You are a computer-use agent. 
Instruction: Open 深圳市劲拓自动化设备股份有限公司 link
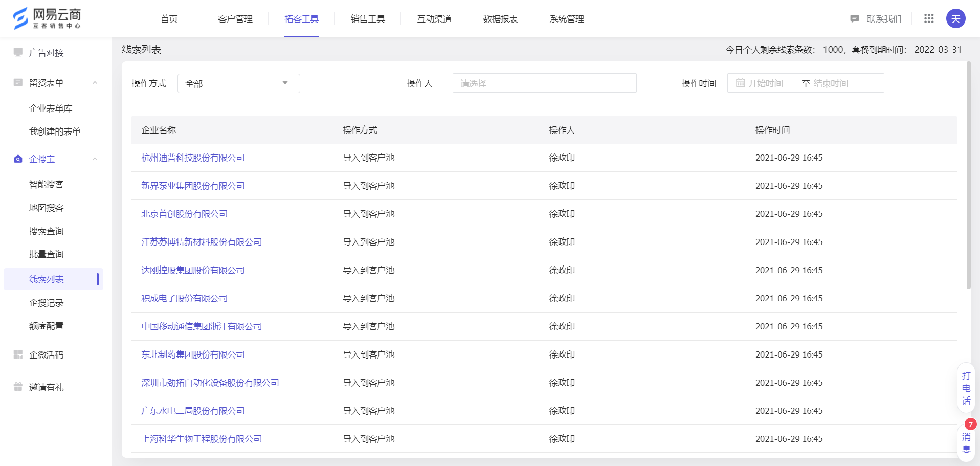pyautogui.click(x=210, y=383)
